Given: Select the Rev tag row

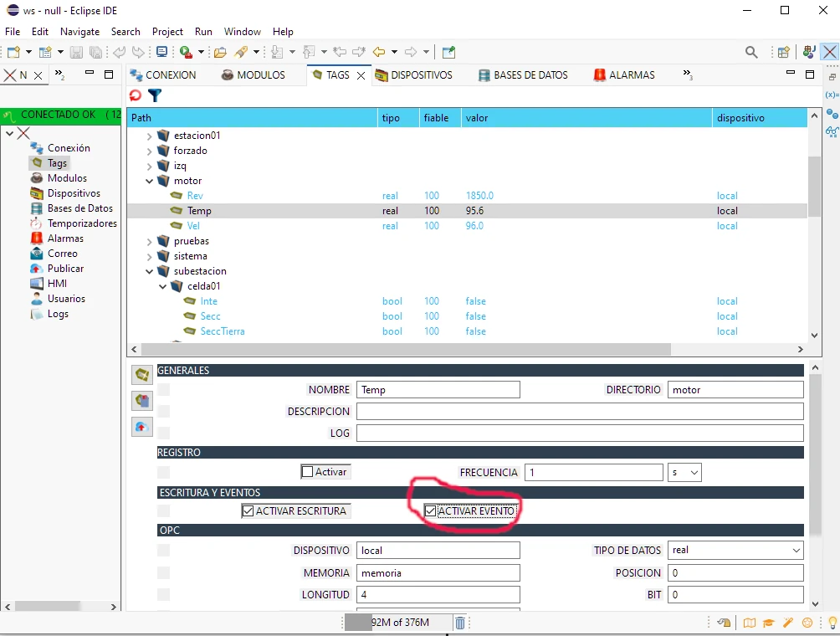Looking at the screenshot, I should [x=195, y=196].
